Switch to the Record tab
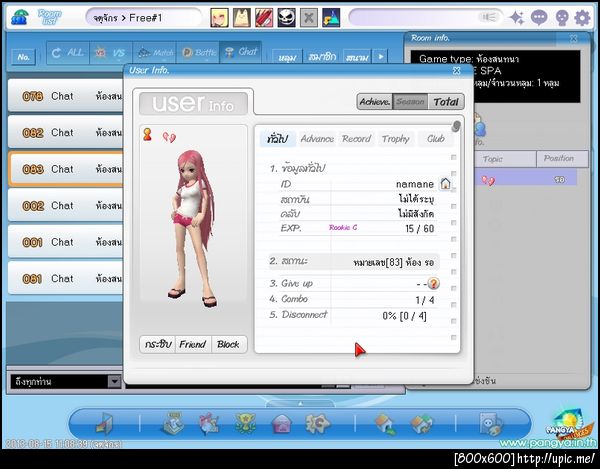600x469 pixels. (357, 138)
